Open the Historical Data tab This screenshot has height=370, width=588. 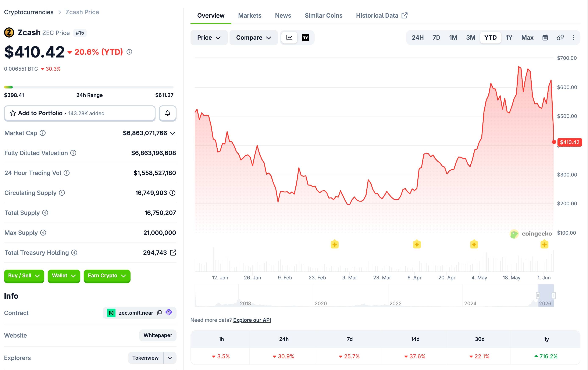coord(382,15)
